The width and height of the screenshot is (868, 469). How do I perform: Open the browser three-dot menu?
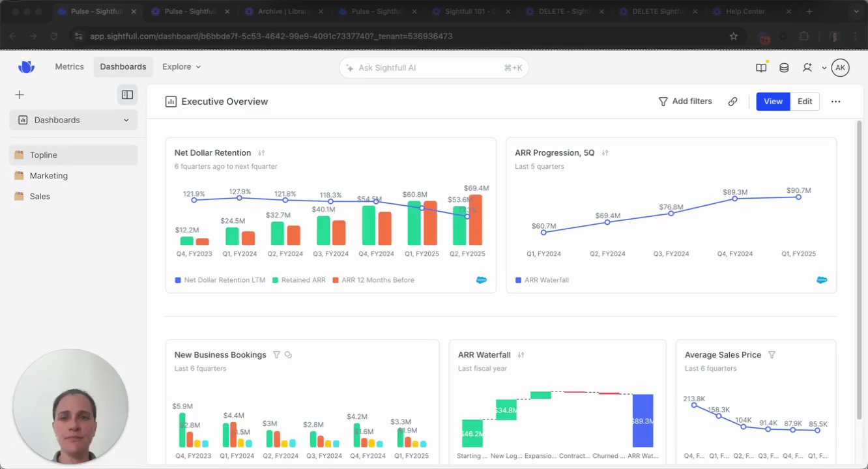856,36
